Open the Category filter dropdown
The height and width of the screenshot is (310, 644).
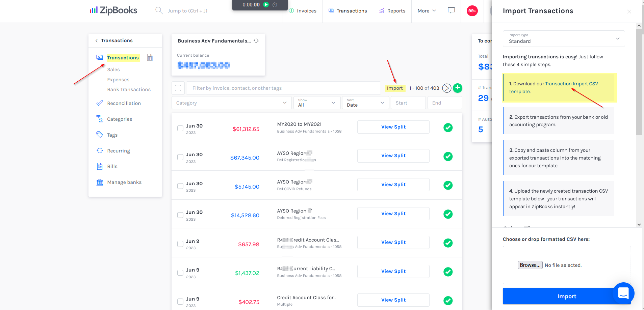pyautogui.click(x=231, y=103)
